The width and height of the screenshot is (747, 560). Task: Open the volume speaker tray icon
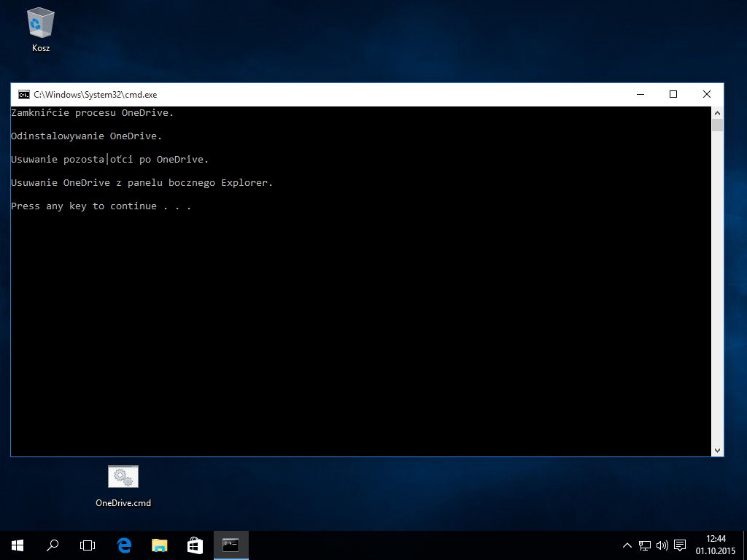(x=662, y=545)
